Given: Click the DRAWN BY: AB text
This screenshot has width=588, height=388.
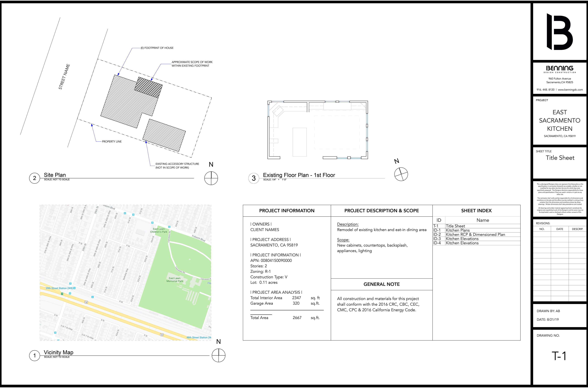Looking at the screenshot, I should pyautogui.click(x=548, y=311).
